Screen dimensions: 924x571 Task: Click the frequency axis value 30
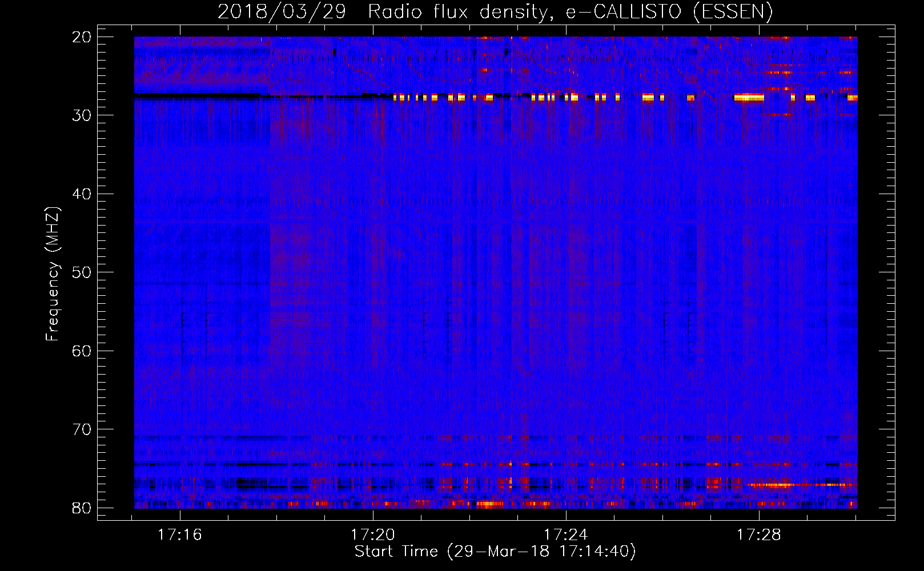(82, 115)
